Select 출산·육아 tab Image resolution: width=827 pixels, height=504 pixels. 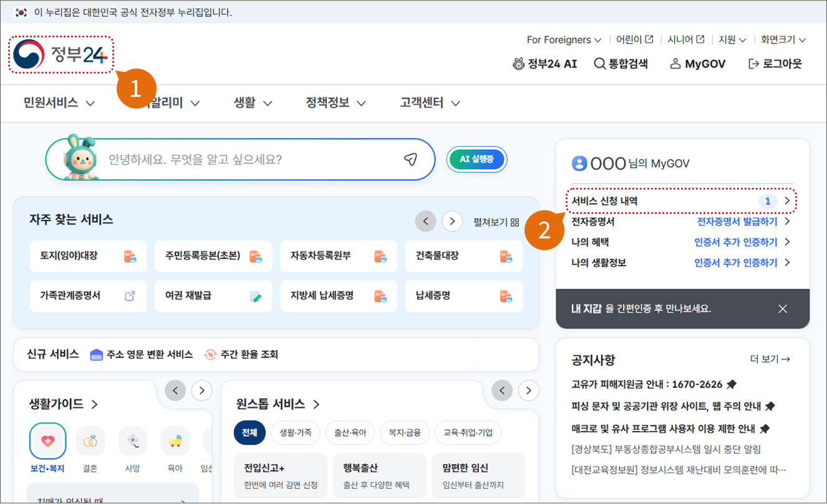click(x=349, y=432)
